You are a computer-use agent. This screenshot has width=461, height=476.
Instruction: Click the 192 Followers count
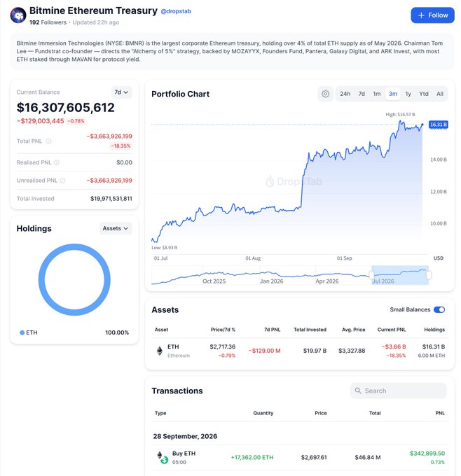point(48,22)
